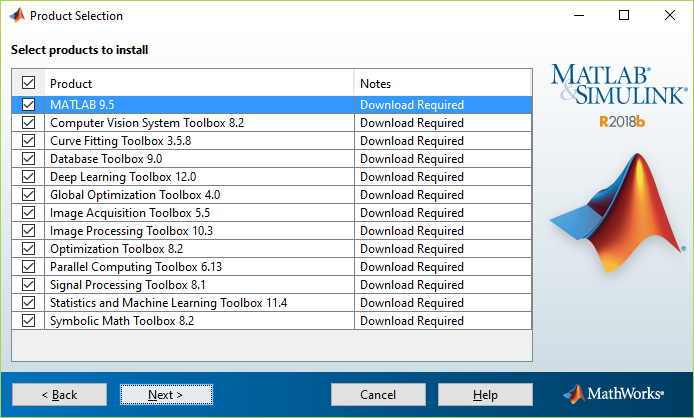
Task: Click Download Required note for Deep Learning Toolbox
Action: (412, 177)
